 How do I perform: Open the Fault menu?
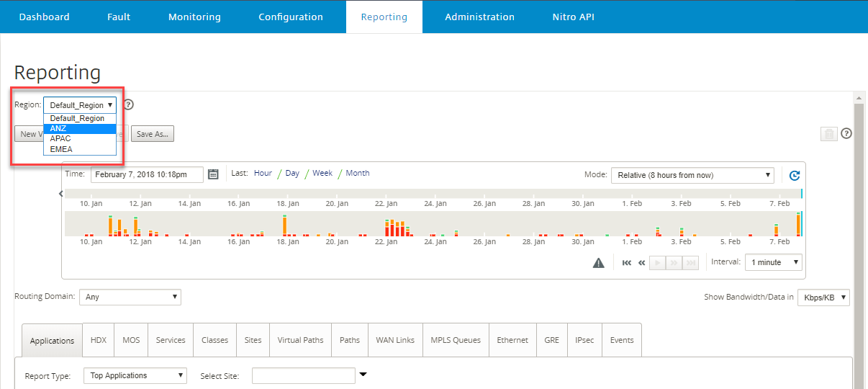click(x=119, y=17)
